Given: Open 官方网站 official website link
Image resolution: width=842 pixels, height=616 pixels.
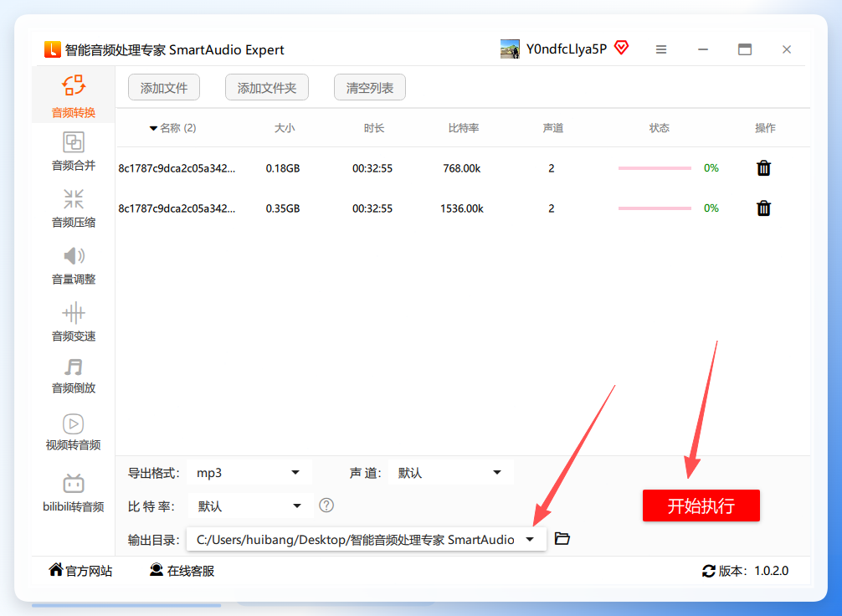Looking at the screenshot, I should pos(80,570).
